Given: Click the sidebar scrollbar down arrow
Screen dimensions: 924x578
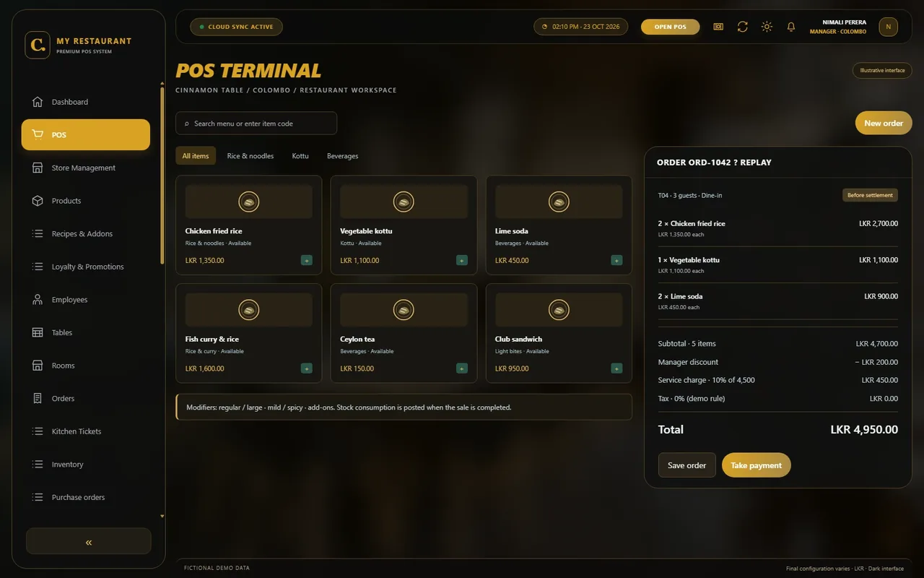Looking at the screenshot, I should (162, 517).
